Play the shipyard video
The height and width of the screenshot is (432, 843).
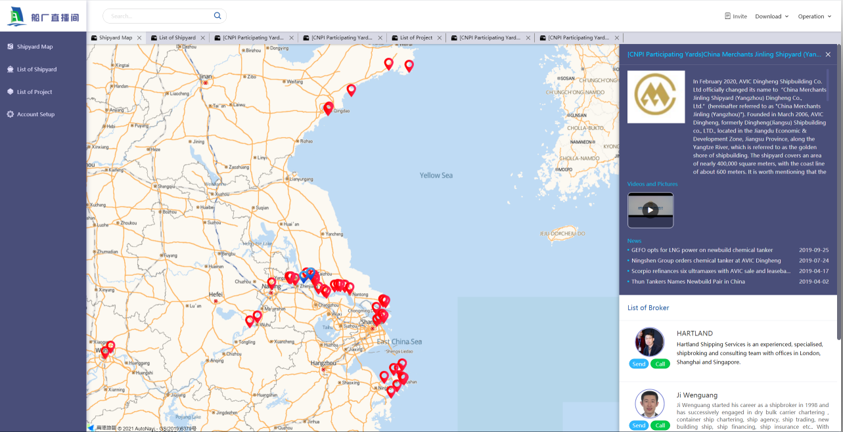point(650,210)
